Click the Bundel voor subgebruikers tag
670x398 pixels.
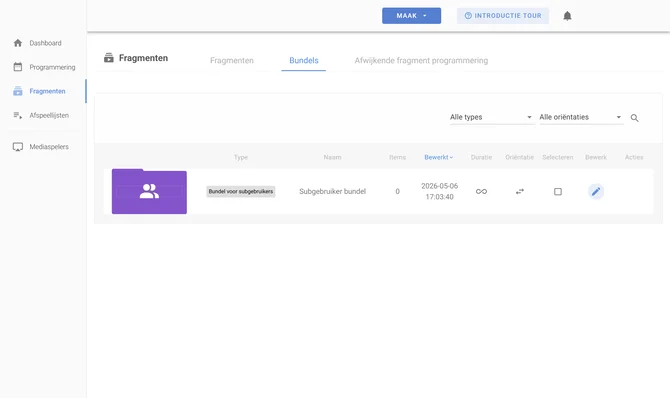[241, 192]
